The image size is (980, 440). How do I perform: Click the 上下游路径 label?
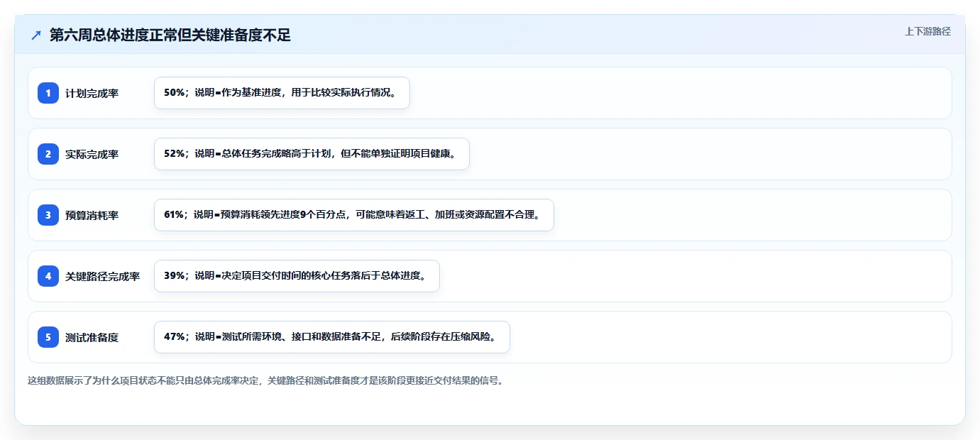point(927,31)
